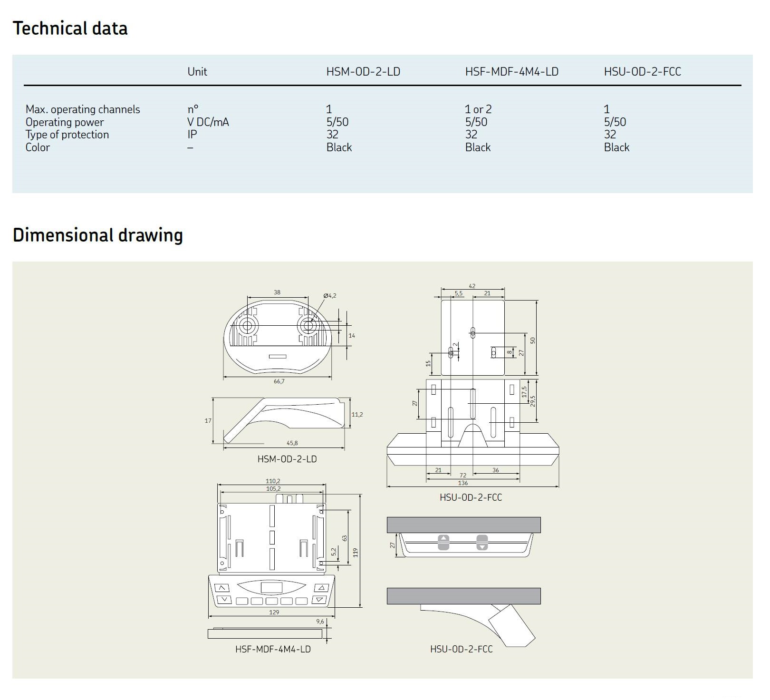
Task: Click the Dimensional drawing heading
Action: click(98, 235)
